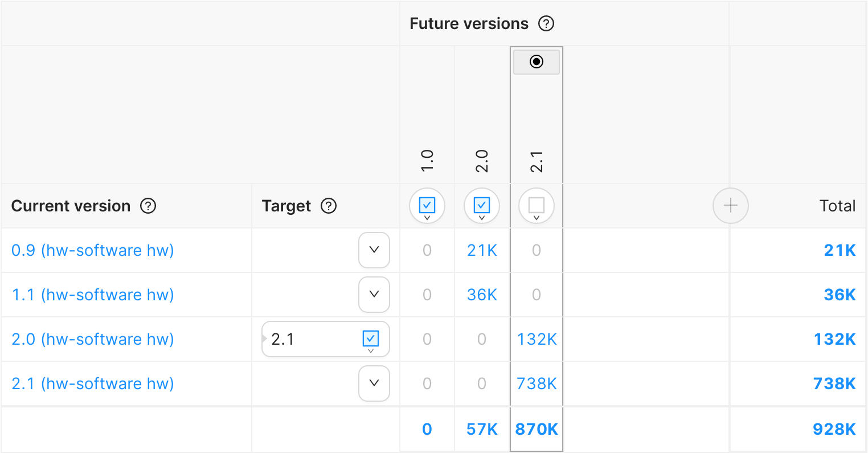The image size is (868, 453).
Task: Add a new future version column
Action: click(730, 206)
